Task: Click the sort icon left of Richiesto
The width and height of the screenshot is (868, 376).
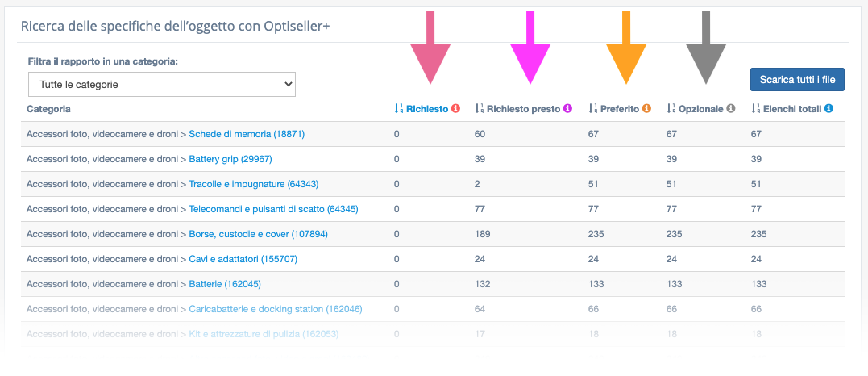Action: (399, 109)
